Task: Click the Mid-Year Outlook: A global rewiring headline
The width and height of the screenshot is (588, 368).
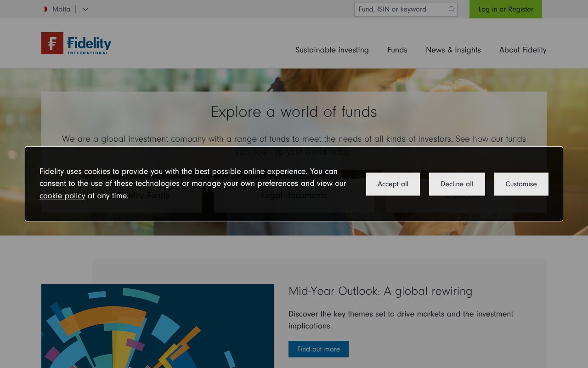Action: (x=380, y=291)
